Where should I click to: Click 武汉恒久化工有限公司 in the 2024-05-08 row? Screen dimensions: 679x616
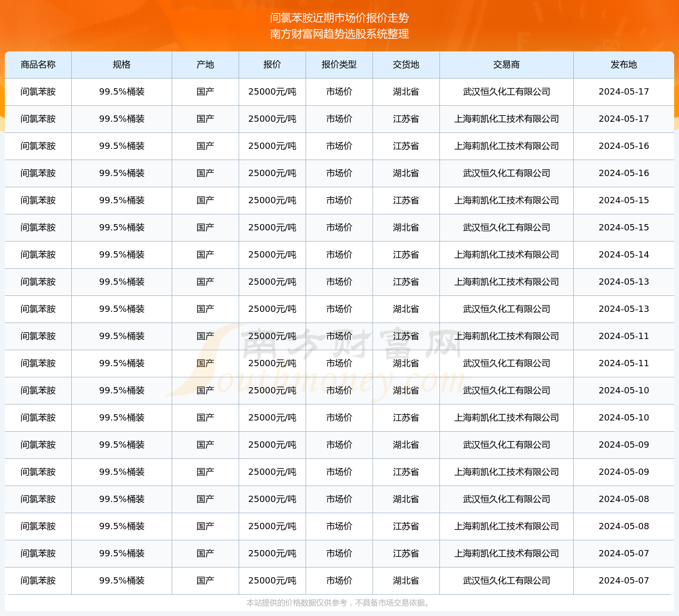507,499
